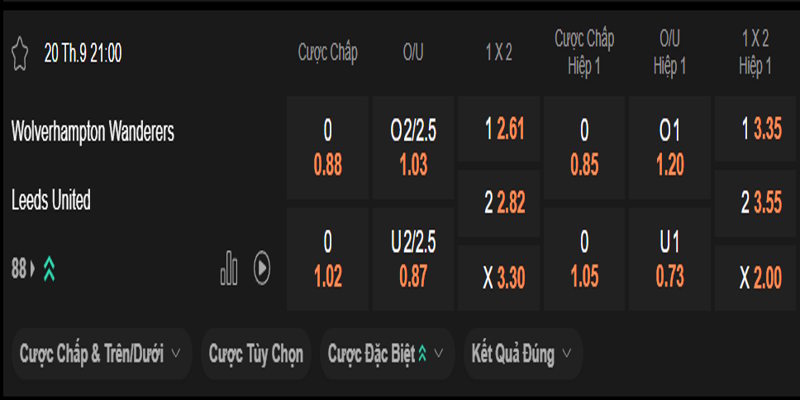Screen dimensions: 800x400
Task: Select Under 2/2.5 odds 0.87
Action: click(413, 259)
